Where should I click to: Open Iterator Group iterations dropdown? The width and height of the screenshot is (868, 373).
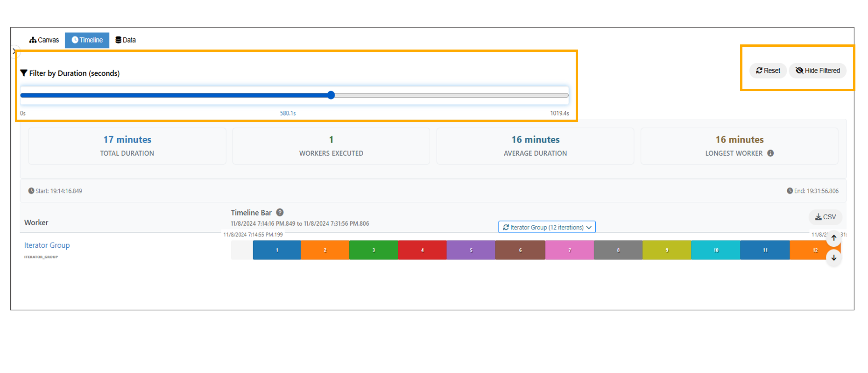tap(547, 227)
